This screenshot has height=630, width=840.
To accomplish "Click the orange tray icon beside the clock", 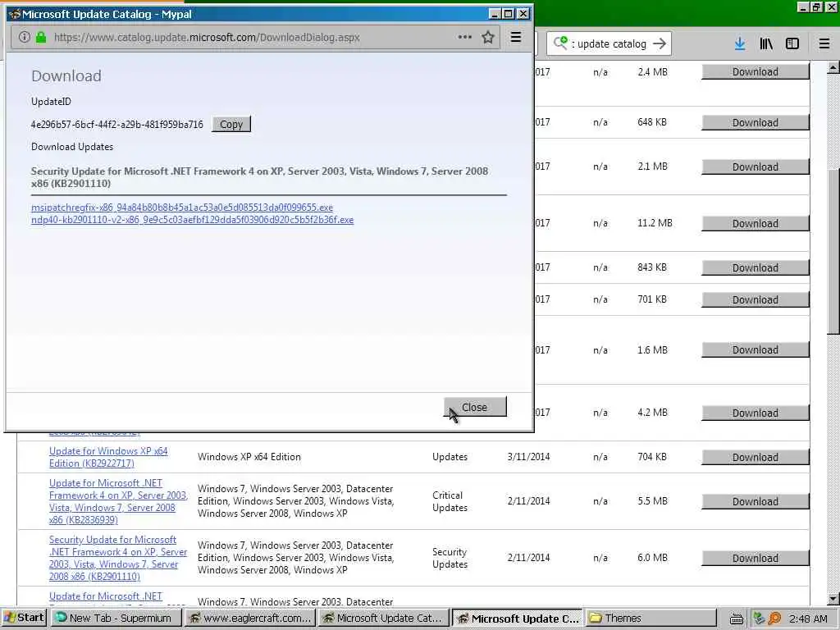I will pyautogui.click(x=774, y=619).
